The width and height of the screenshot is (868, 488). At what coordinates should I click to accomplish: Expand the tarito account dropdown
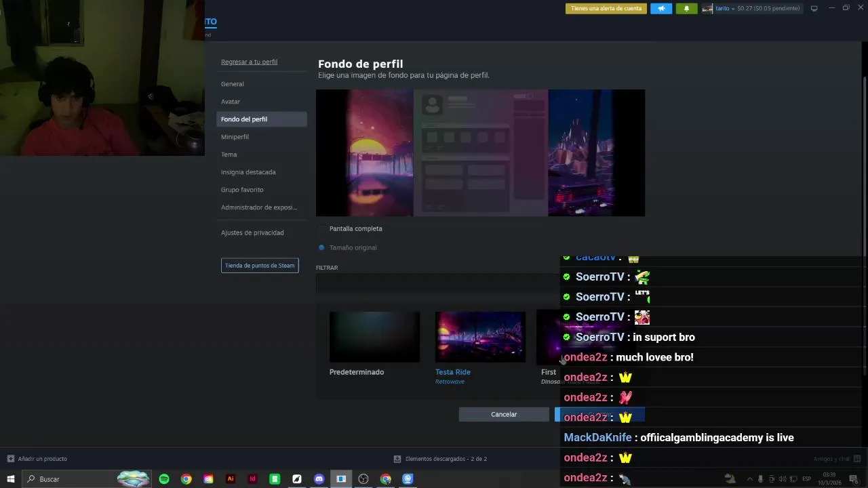(x=733, y=8)
